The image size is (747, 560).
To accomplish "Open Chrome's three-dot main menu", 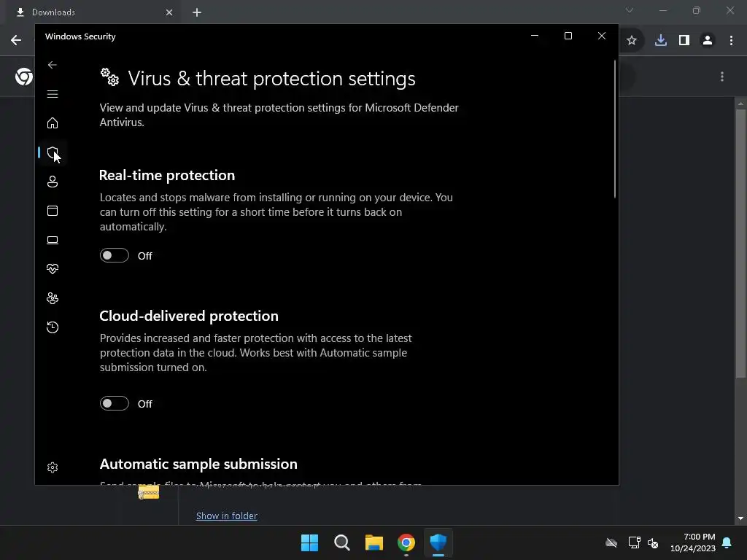I will [731, 41].
